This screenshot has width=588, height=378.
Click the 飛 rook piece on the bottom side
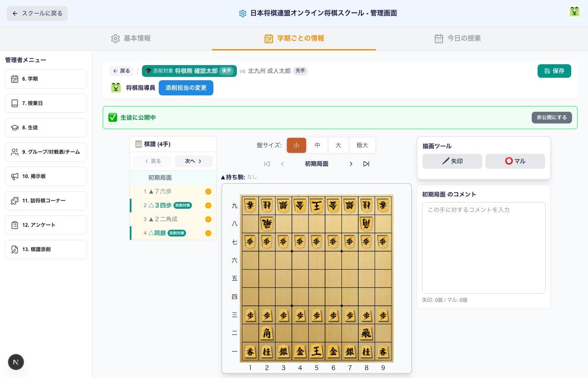(x=366, y=333)
